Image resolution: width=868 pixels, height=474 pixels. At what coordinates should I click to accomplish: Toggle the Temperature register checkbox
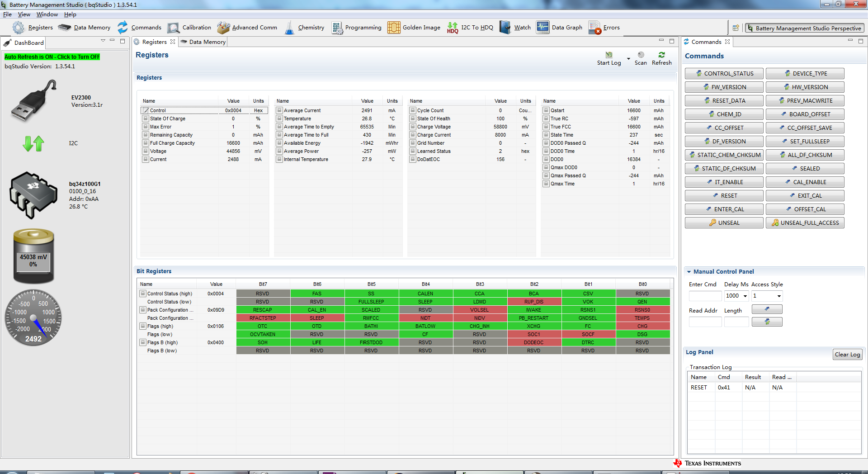tap(279, 118)
